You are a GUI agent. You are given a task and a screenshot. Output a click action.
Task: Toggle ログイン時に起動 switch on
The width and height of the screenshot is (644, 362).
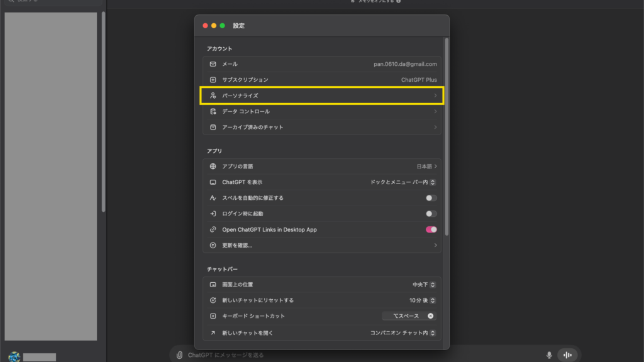point(431,214)
